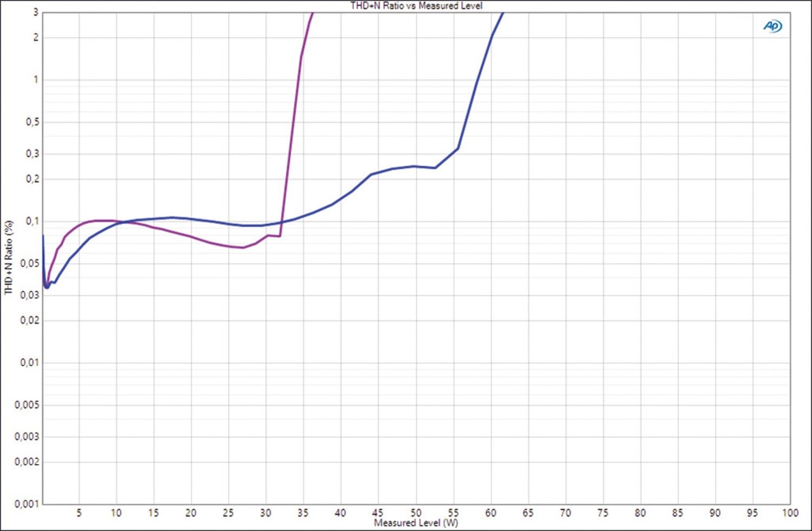The height and width of the screenshot is (531, 812).
Task: Click the x-axis tick label 5
Action: click(79, 513)
